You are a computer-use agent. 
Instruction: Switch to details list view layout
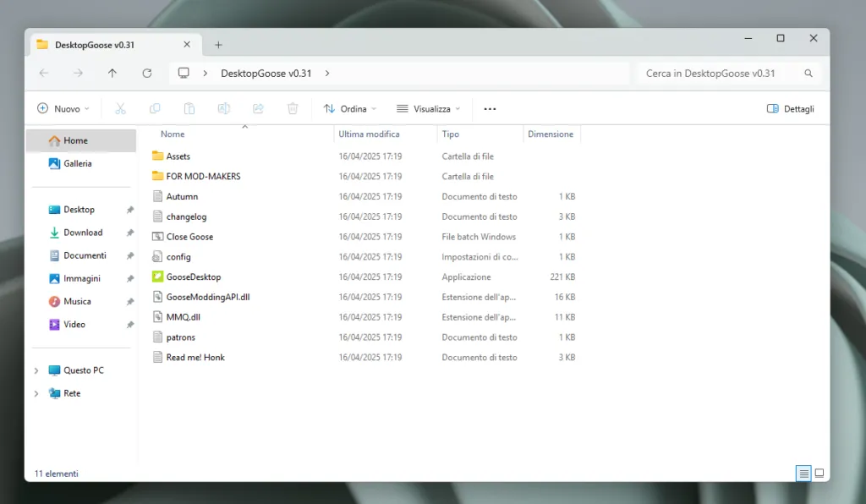[x=803, y=474]
